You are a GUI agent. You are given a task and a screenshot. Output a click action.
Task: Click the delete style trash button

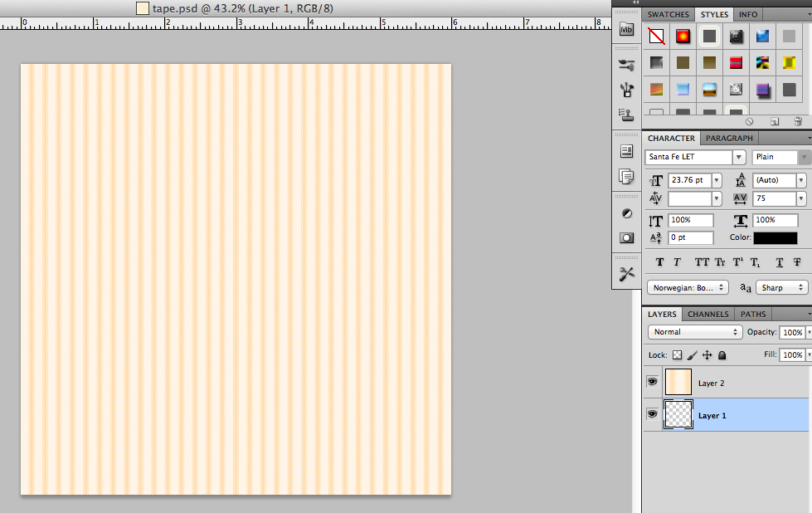pos(798,121)
